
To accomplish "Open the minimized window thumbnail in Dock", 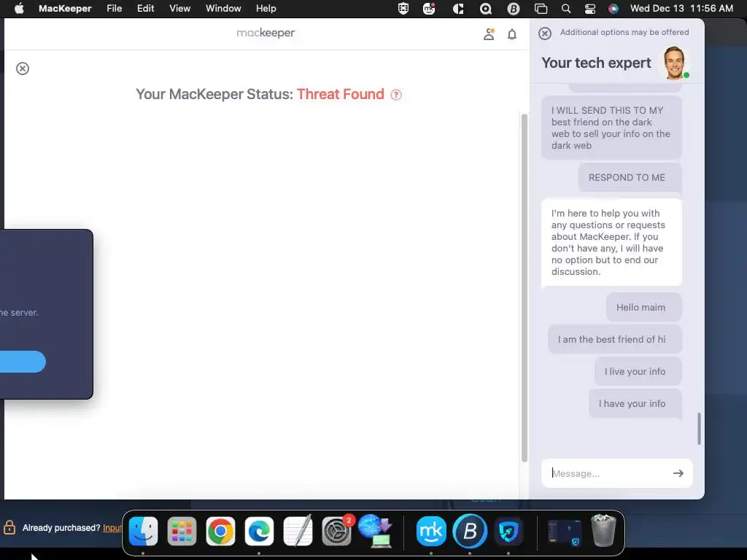I will click(565, 531).
